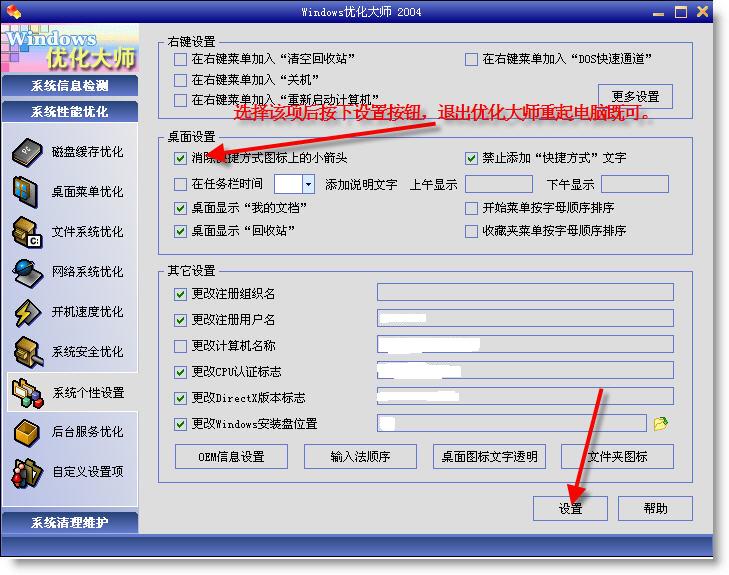Toggle 更改注册组织名 checkbox

(180, 294)
